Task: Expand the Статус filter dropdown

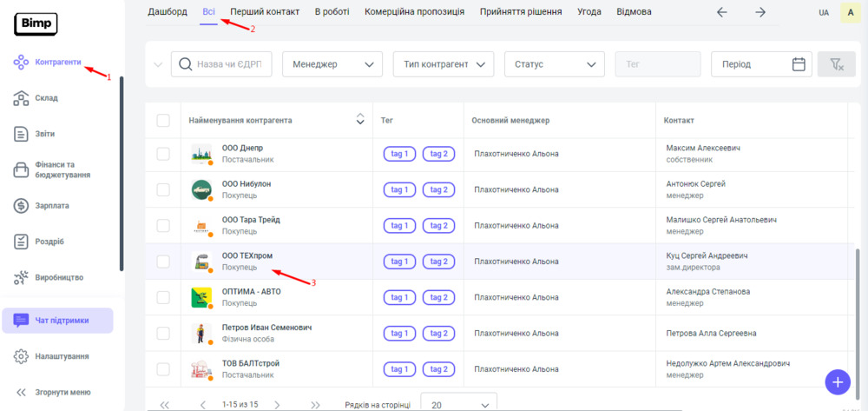Action: [555, 64]
